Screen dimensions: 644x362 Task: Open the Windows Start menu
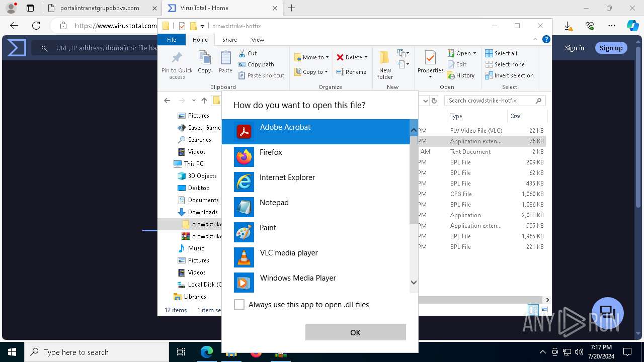[12, 352]
